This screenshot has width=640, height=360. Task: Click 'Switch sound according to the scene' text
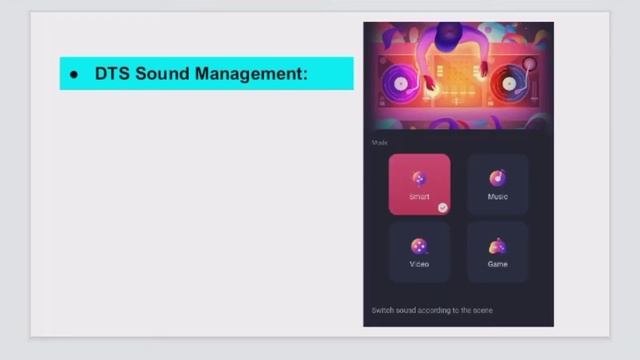click(432, 310)
